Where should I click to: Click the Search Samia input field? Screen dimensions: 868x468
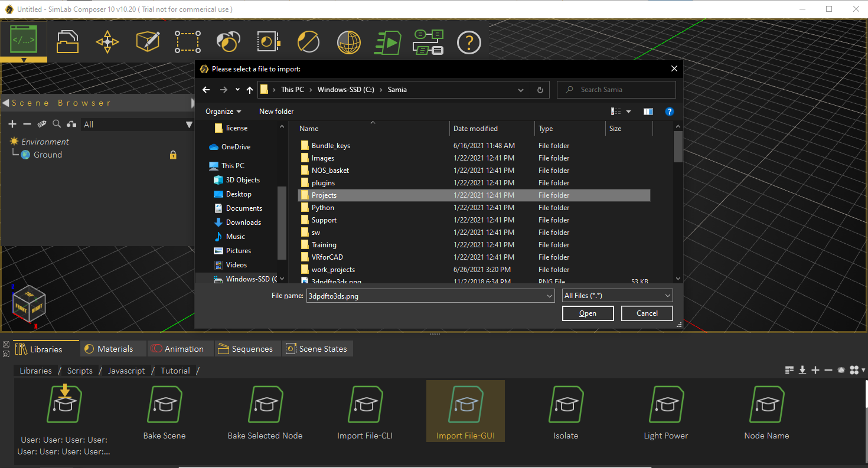616,90
